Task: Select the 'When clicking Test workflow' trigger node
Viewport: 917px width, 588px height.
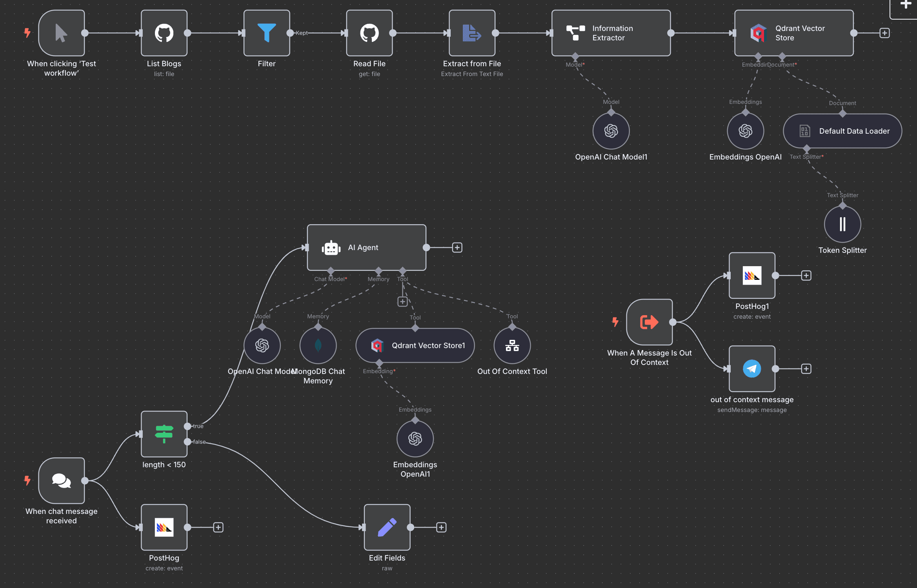Action: (x=62, y=33)
